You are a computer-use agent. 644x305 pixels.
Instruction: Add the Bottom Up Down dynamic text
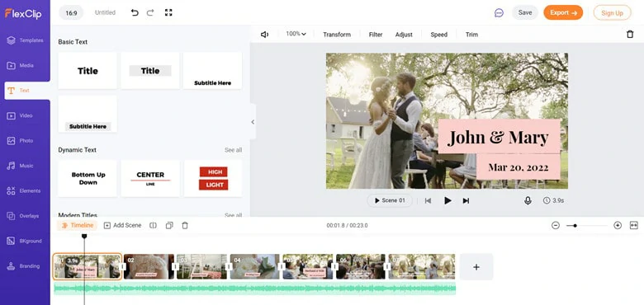click(88, 178)
